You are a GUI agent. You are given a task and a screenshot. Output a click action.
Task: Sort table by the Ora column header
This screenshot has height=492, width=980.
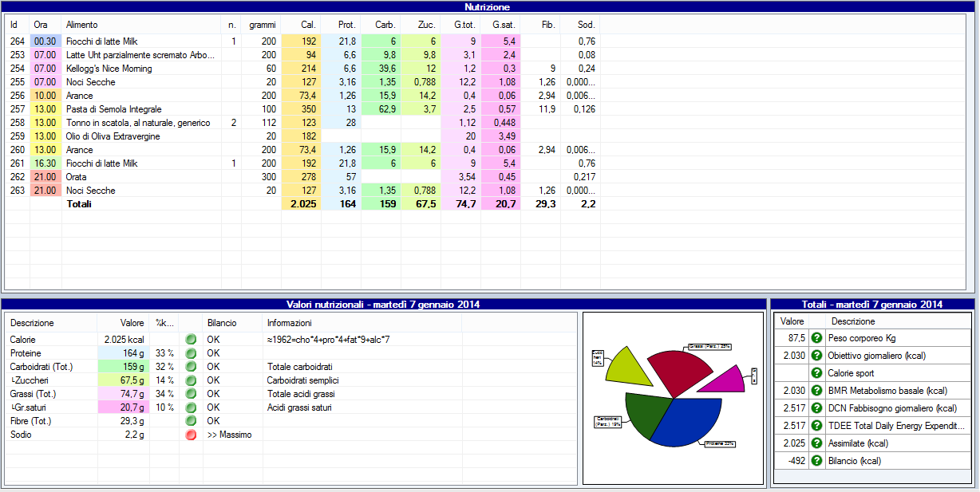tap(41, 26)
